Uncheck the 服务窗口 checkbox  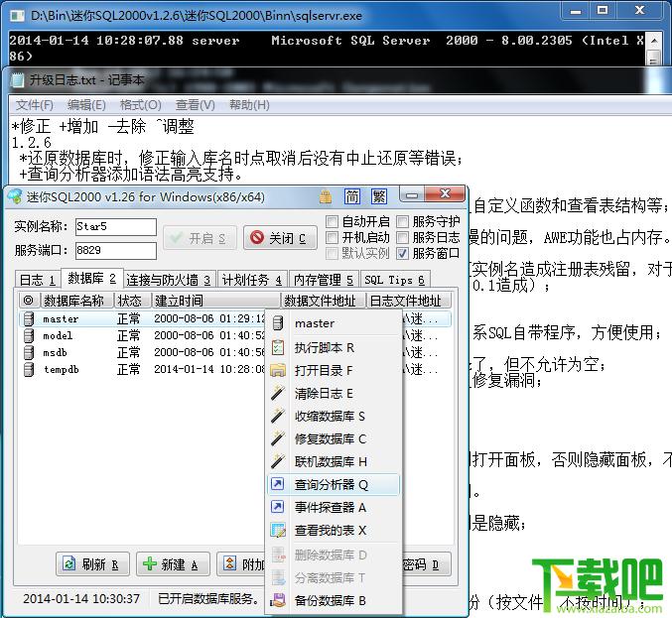pyautogui.click(x=402, y=254)
